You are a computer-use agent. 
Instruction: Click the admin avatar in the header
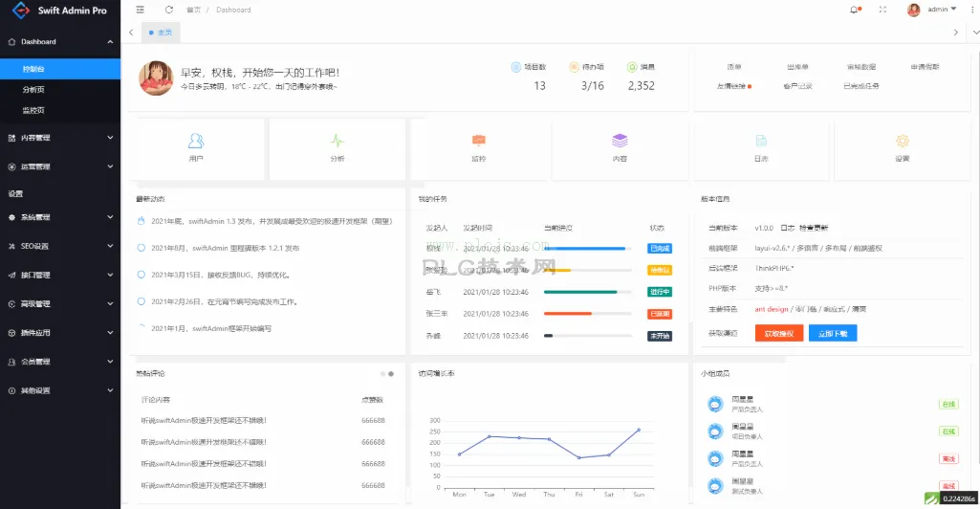point(913,10)
